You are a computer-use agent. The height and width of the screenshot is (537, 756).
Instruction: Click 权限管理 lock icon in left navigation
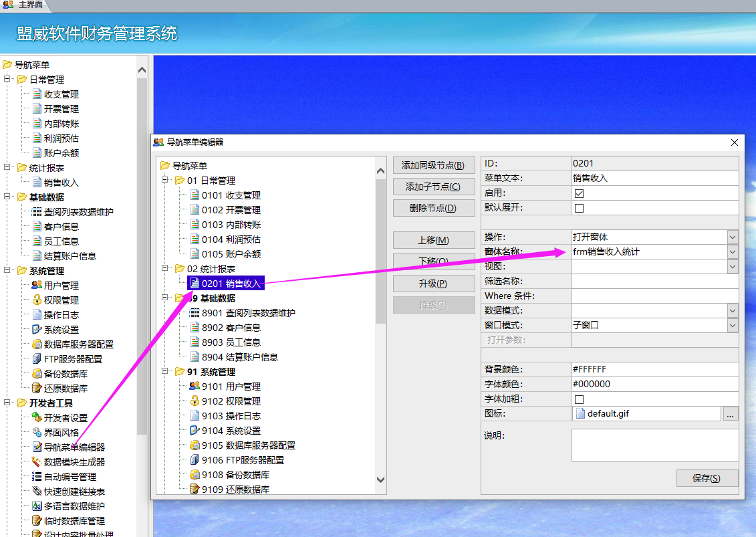[37, 300]
